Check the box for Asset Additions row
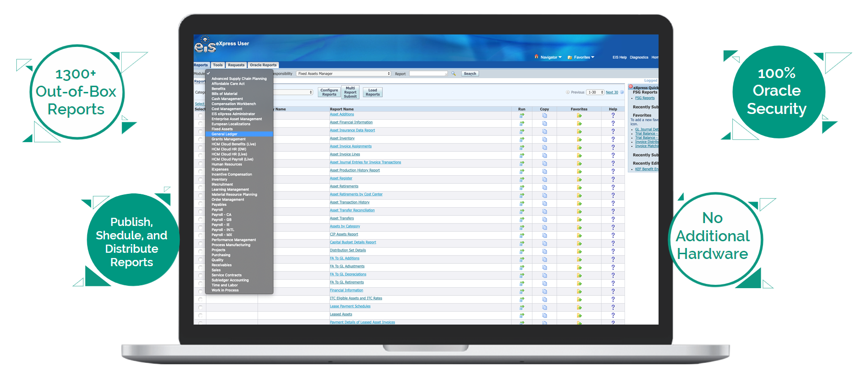This screenshot has width=868, height=371. 200,115
